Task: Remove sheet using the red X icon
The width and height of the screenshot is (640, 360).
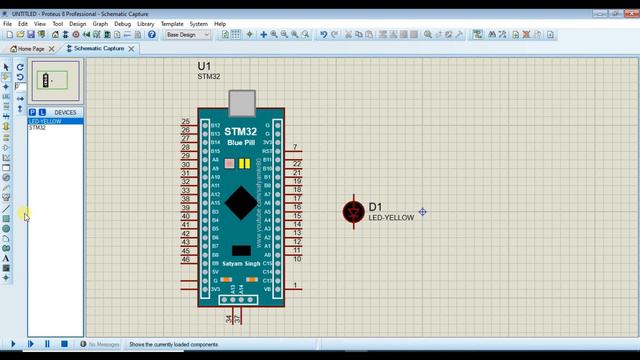Action: click(x=527, y=35)
